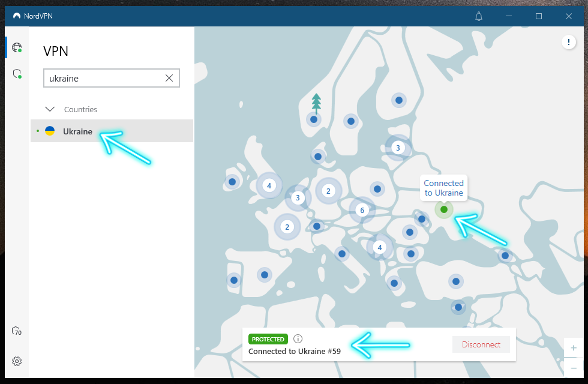
Task: Select the Finland server pin
Action: (399, 100)
